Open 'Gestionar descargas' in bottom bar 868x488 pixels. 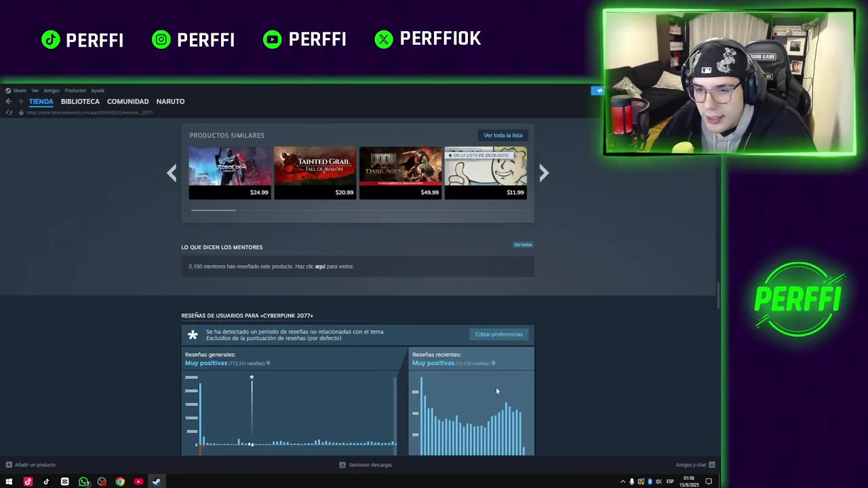click(366, 465)
